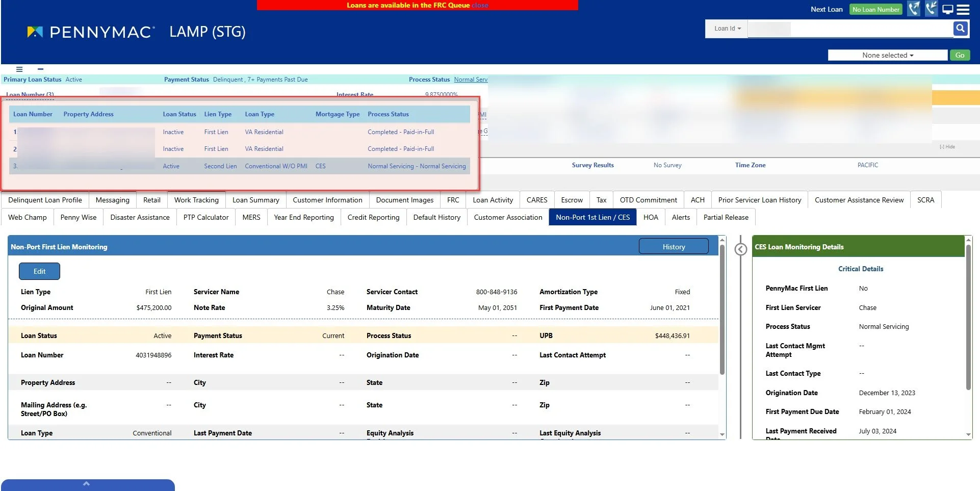Click the PennyMac logo
The width and height of the screenshot is (980, 491).
(x=90, y=32)
